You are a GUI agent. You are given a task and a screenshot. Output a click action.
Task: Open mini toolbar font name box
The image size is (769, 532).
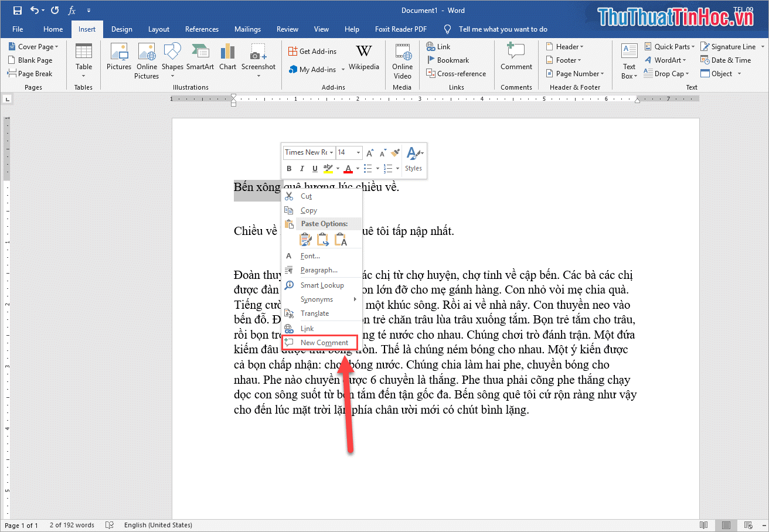click(309, 152)
